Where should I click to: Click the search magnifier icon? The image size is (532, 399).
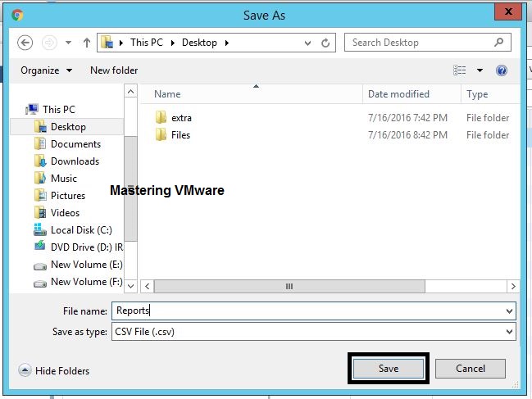(x=498, y=43)
